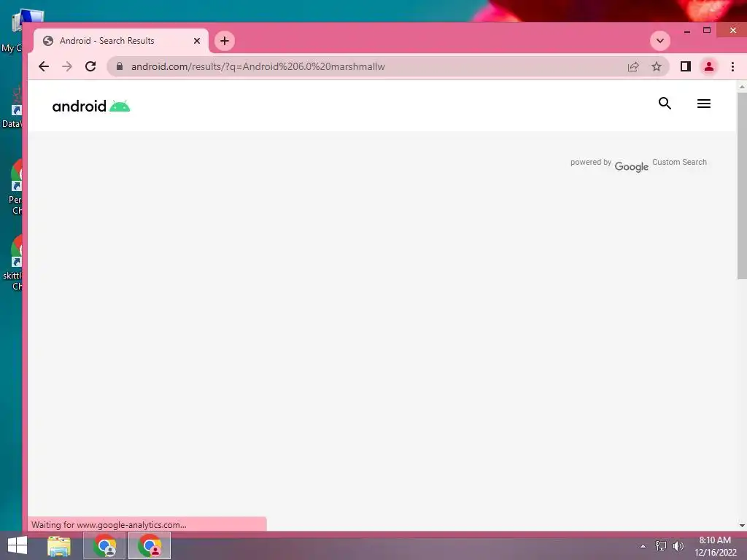Click the page vertical scrollbar thumb
Image resolution: width=747 pixels, height=560 pixels.
[x=742, y=186]
